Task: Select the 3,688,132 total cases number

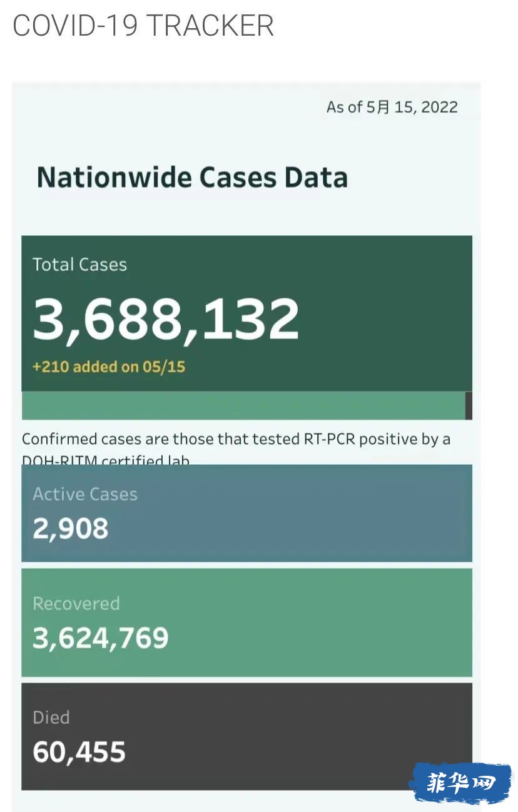Action: [166, 318]
